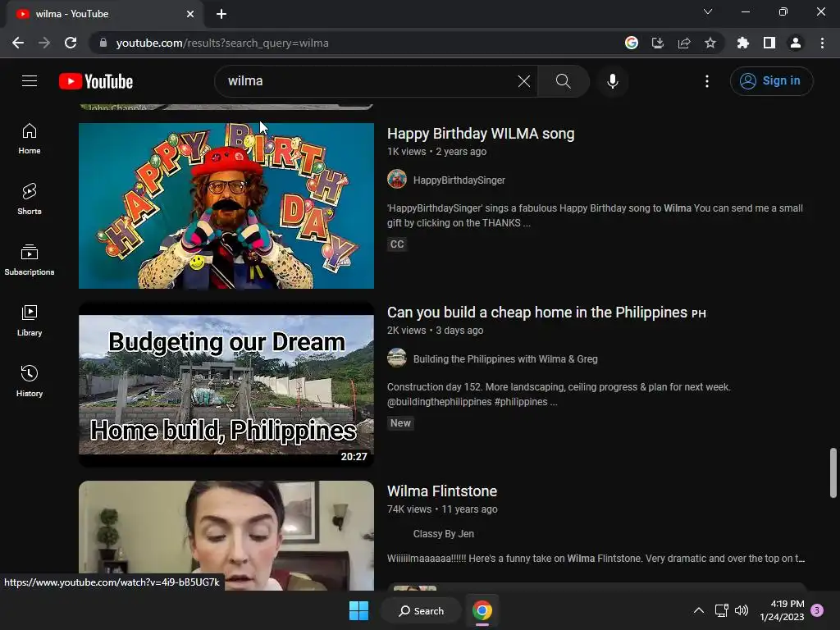Start voice search with microphone icon

point(612,81)
